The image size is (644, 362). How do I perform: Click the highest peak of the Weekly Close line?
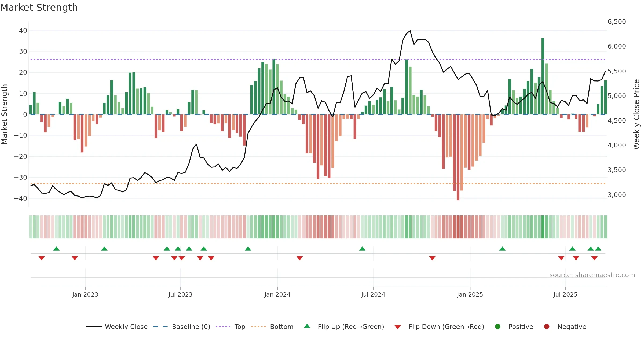pos(410,31)
